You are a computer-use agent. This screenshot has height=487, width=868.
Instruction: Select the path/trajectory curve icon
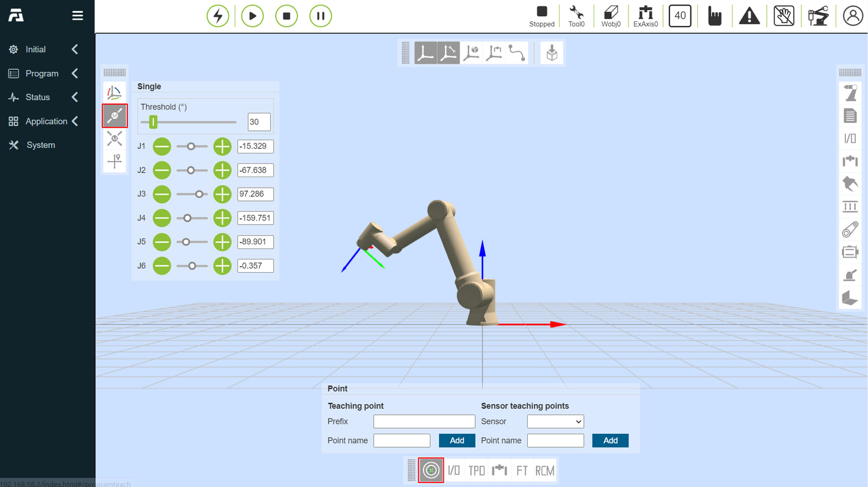point(517,53)
